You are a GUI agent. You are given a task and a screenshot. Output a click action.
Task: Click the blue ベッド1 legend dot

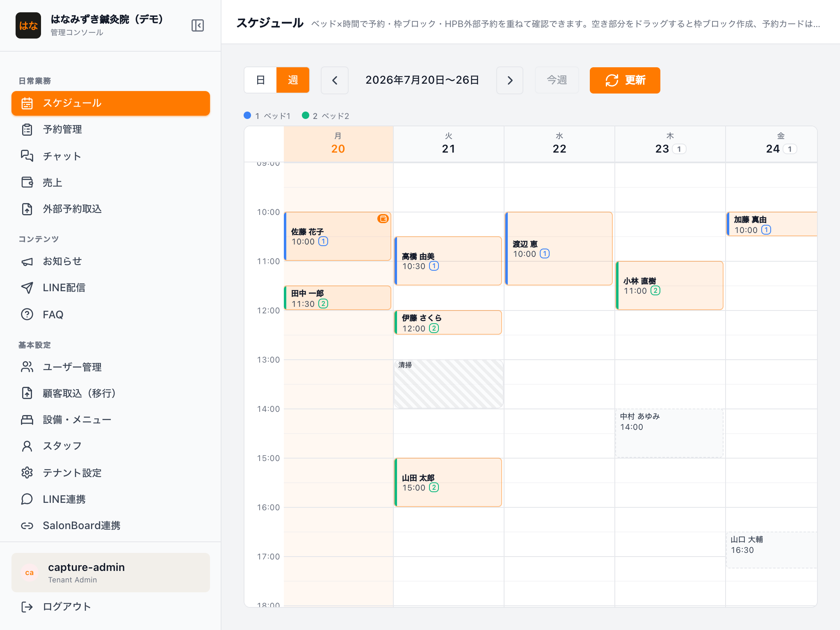pos(247,115)
